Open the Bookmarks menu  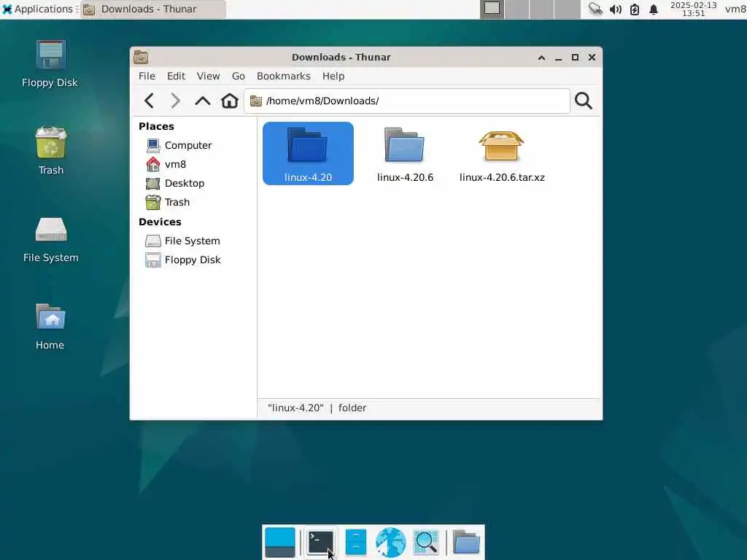[284, 76]
